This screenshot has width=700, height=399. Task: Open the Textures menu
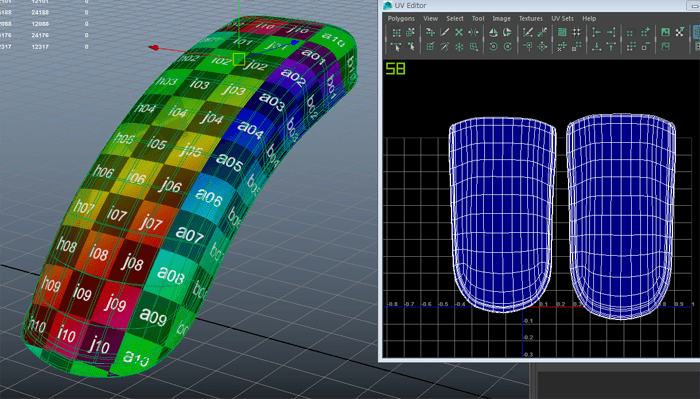pos(530,18)
